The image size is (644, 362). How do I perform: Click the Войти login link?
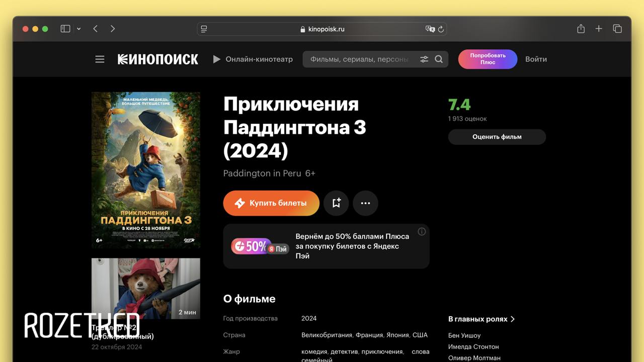point(536,59)
